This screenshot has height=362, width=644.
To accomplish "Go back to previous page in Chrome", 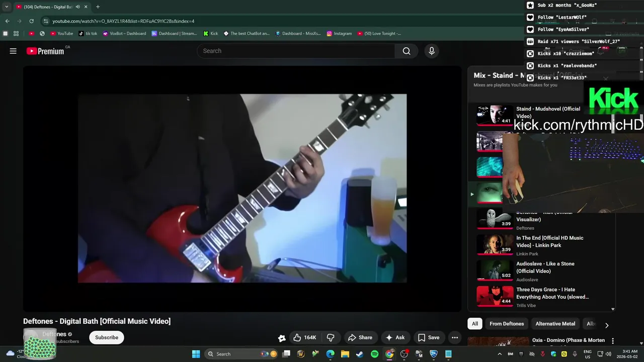I will coord(7,21).
